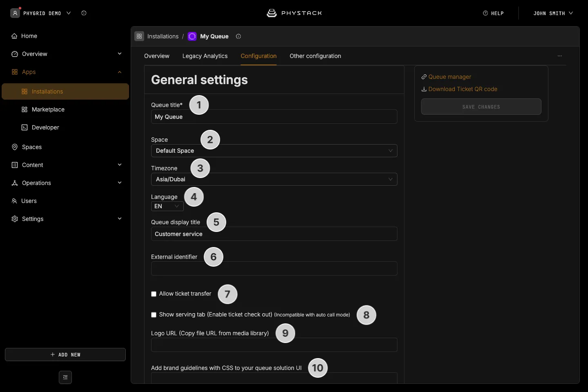This screenshot has width=588, height=392.
Task: Open the Timezone dropdown showing Asia/Dubai
Action: 274,179
